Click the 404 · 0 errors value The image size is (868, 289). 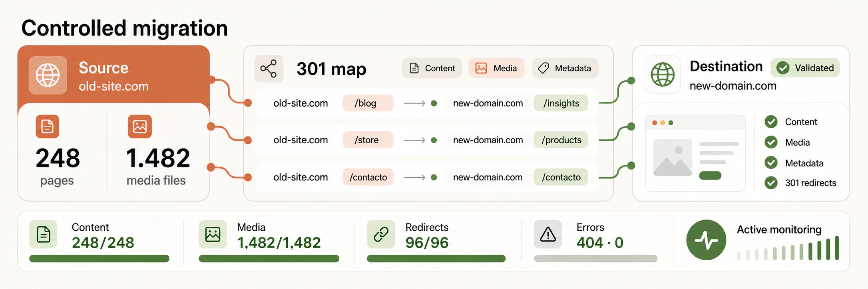click(x=600, y=243)
